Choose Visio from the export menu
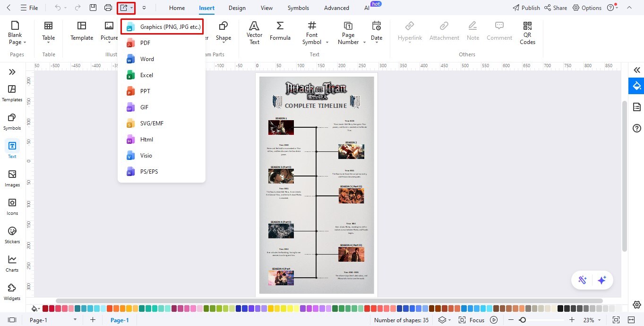This screenshot has width=644, height=326. pyautogui.click(x=162, y=156)
